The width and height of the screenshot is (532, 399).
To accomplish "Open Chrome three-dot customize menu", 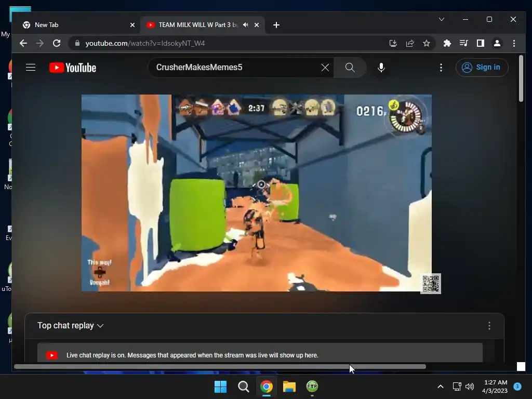I will click(514, 43).
